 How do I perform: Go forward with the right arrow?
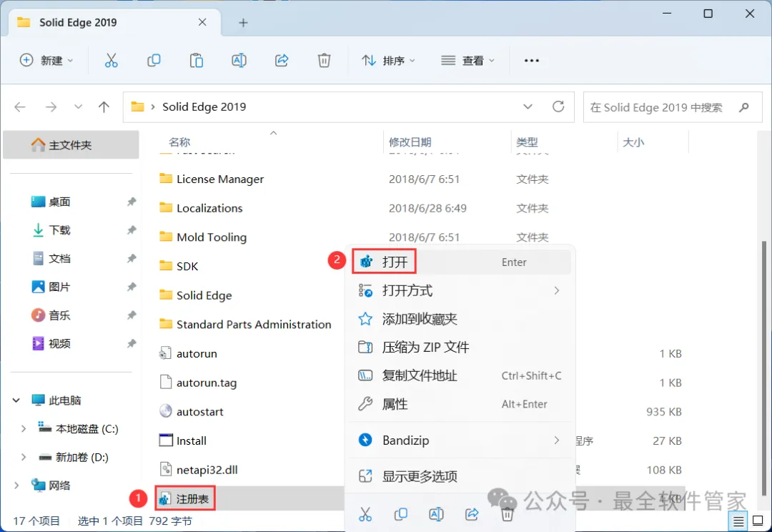[x=51, y=107]
